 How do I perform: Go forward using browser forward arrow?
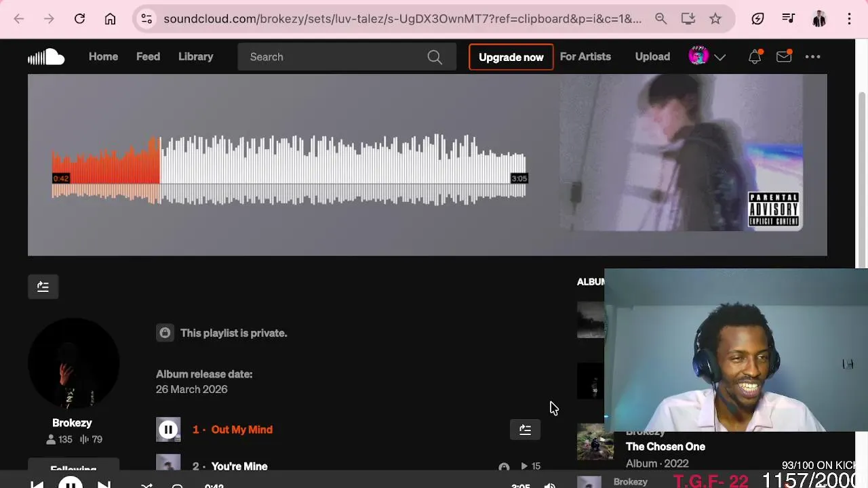point(49,19)
